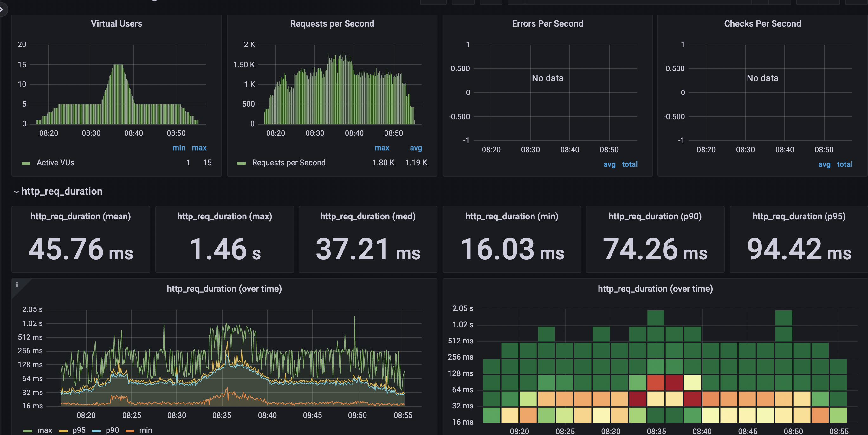Click the yellow 128 ms heatmap cell

692,383
